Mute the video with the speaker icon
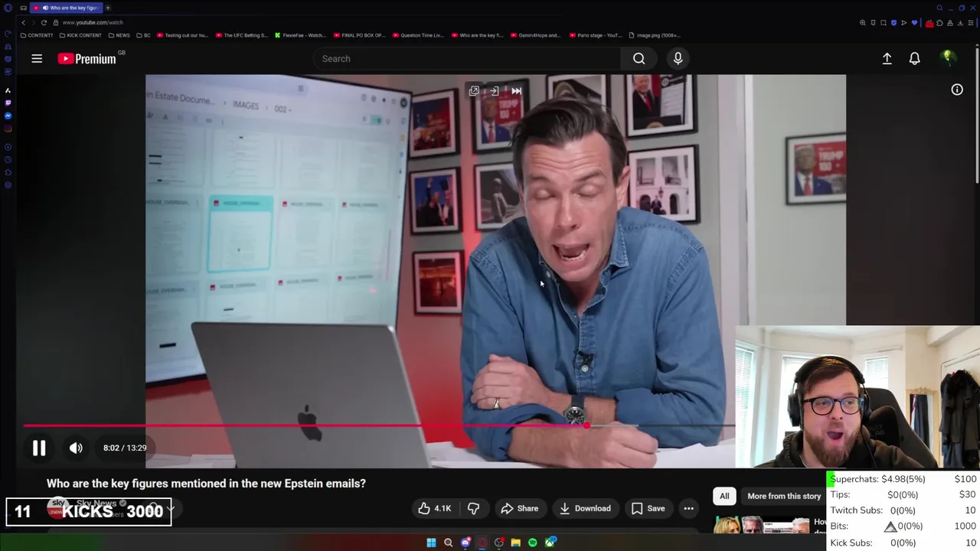Viewport: 980px width, 551px height. click(76, 448)
